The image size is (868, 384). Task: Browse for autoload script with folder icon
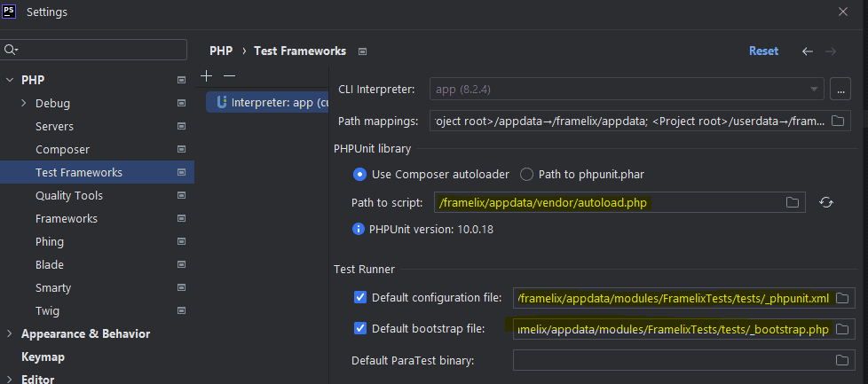click(x=793, y=202)
